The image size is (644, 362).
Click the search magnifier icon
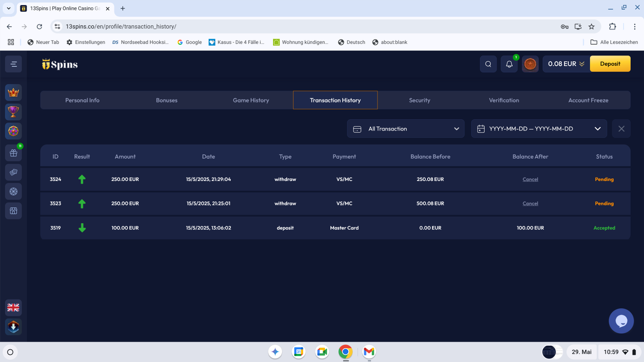tap(488, 64)
